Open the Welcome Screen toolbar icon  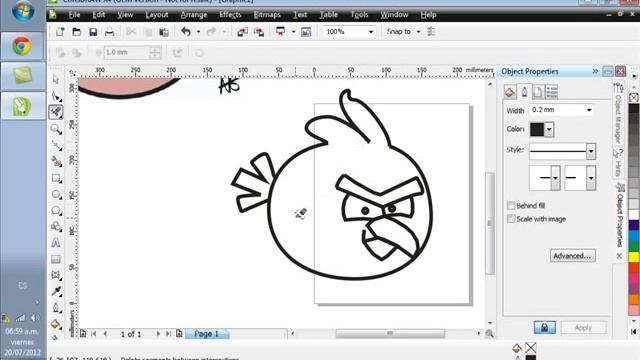[306, 31]
